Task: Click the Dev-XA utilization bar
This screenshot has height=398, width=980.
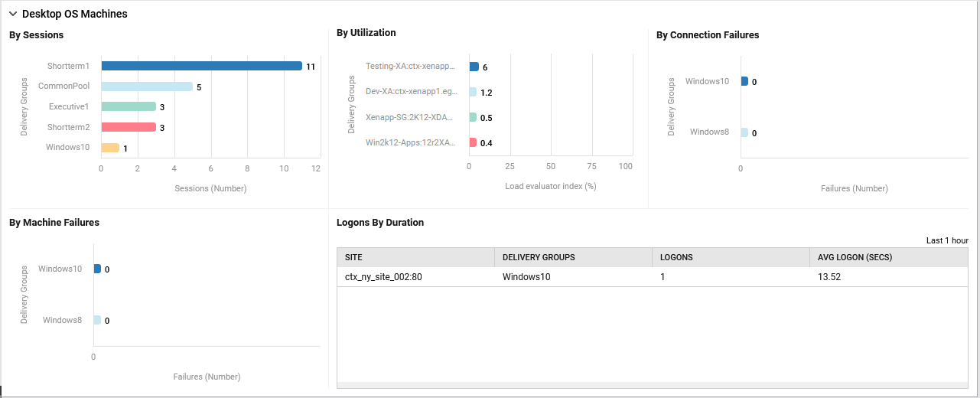Action: coord(472,92)
